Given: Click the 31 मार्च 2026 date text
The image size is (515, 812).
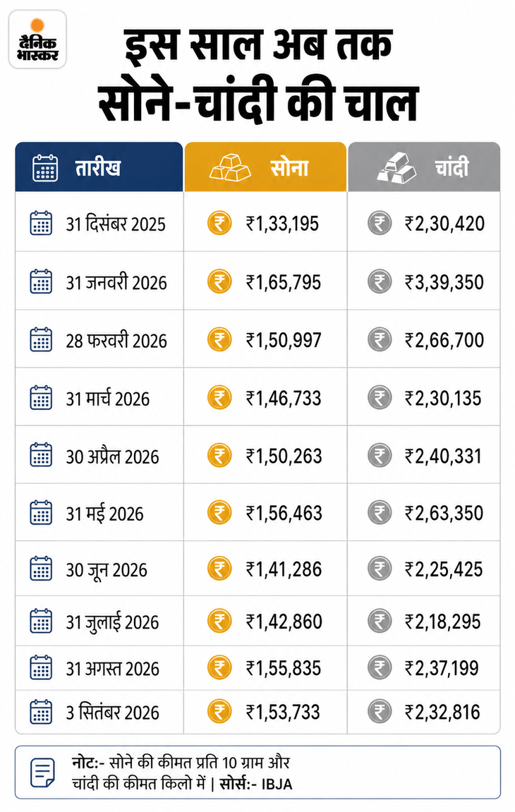Looking at the screenshot, I should click(108, 399).
